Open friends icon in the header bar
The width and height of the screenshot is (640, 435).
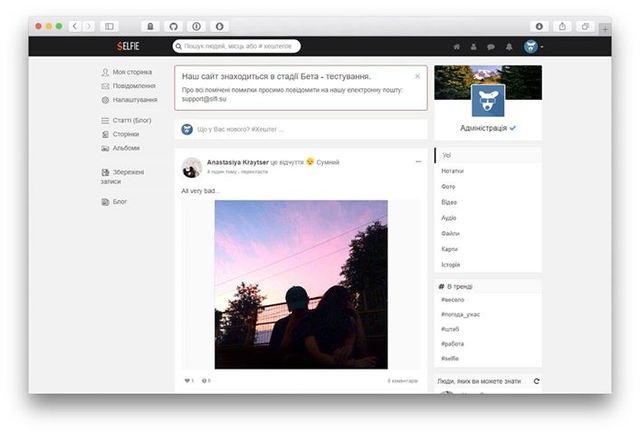pos(473,46)
